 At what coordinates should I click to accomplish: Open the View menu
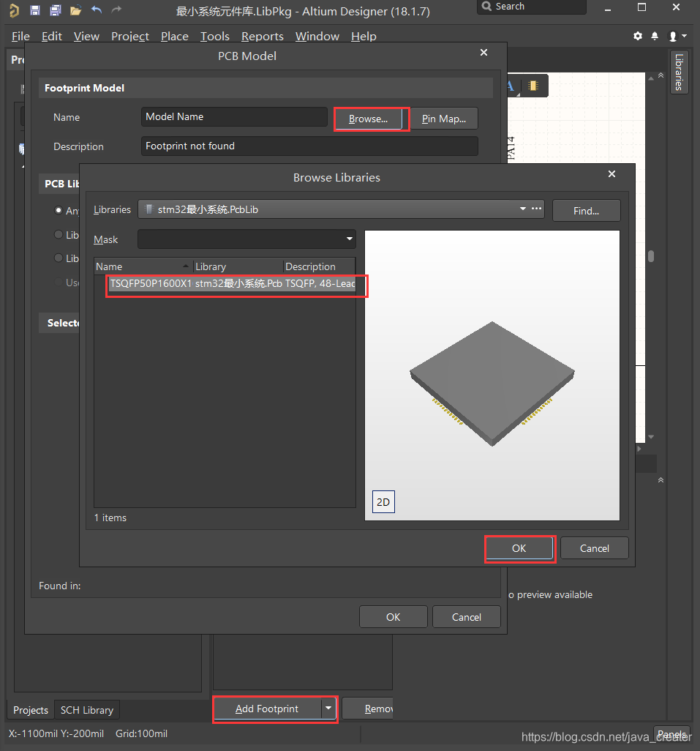coord(86,37)
